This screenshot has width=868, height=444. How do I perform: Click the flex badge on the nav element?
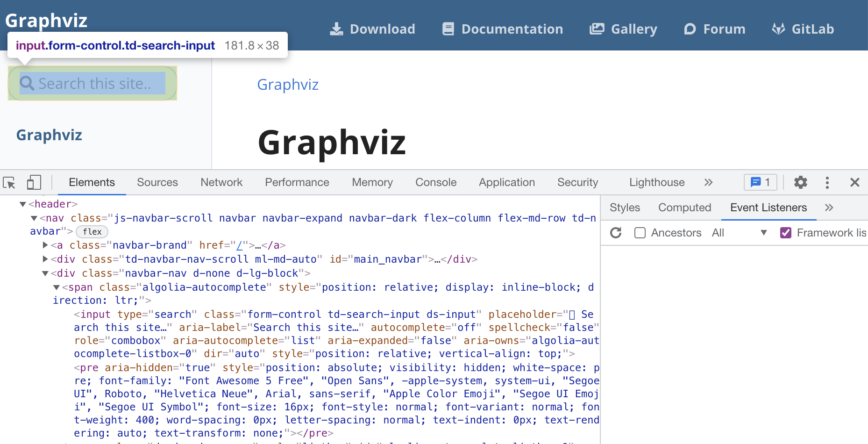[x=92, y=232]
